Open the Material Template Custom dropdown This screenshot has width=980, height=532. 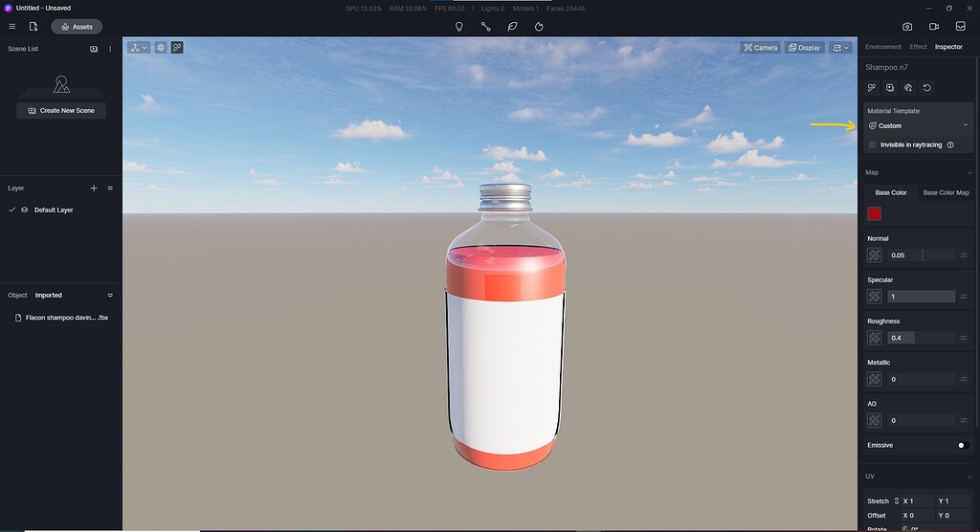click(918, 125)
